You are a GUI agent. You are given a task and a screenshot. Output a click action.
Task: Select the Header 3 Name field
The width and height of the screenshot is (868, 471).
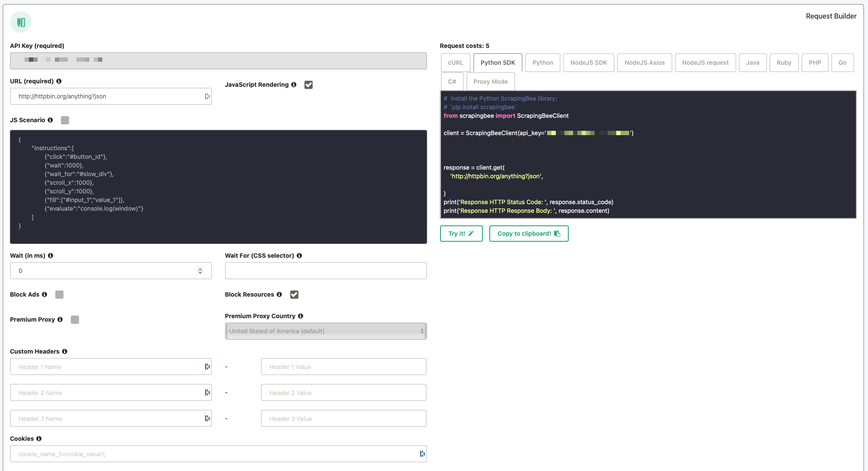pos(111,418)
